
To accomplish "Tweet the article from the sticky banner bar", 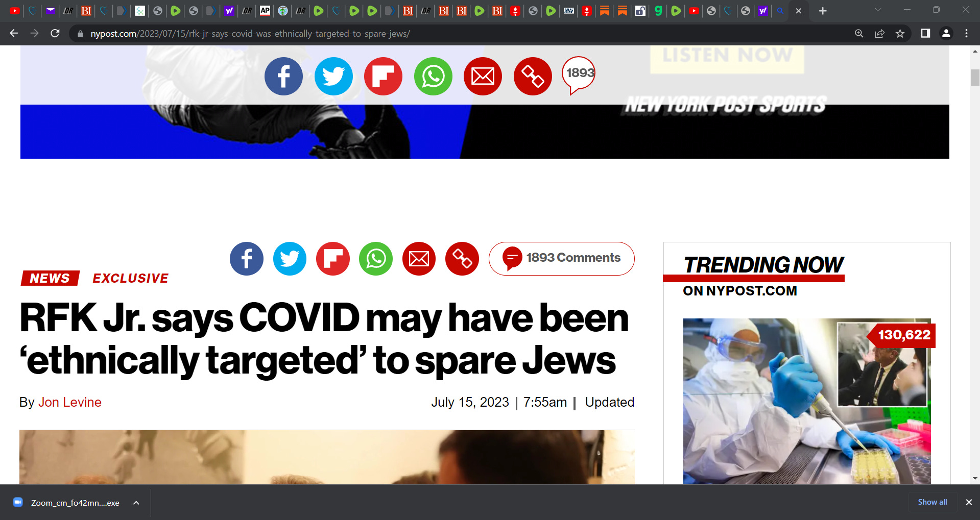I will point(333,77).
